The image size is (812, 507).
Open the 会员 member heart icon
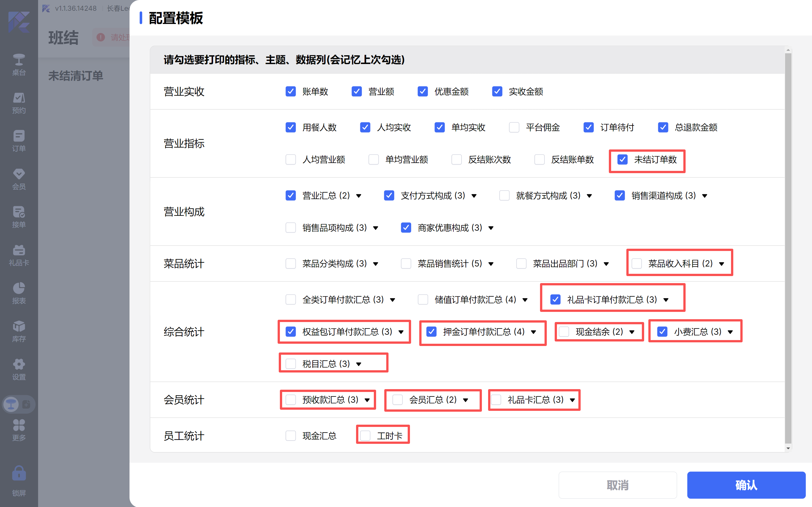tap(19, 174)
